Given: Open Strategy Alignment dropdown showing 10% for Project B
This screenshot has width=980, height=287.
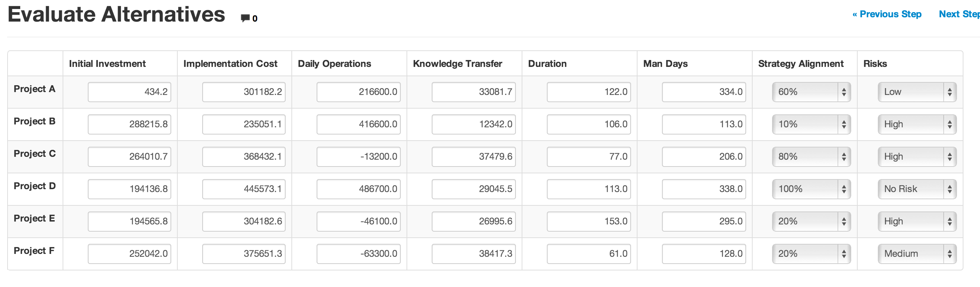Looking at the screenshot, I should click(812, 124).
